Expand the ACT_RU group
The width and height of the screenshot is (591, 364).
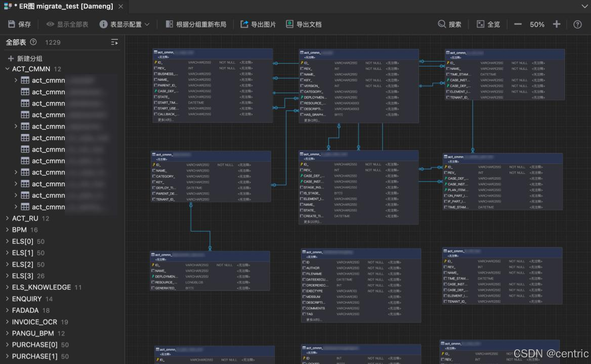(8, 218)
